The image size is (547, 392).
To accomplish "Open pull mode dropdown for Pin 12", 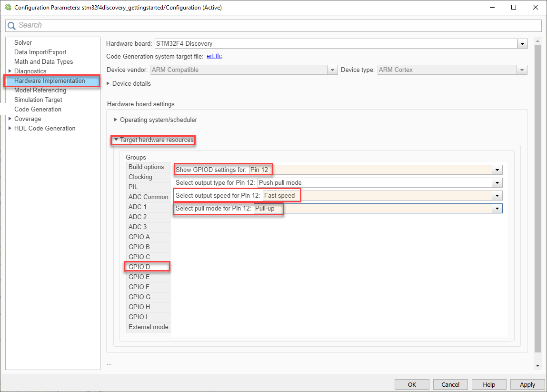I will [497, 209].
